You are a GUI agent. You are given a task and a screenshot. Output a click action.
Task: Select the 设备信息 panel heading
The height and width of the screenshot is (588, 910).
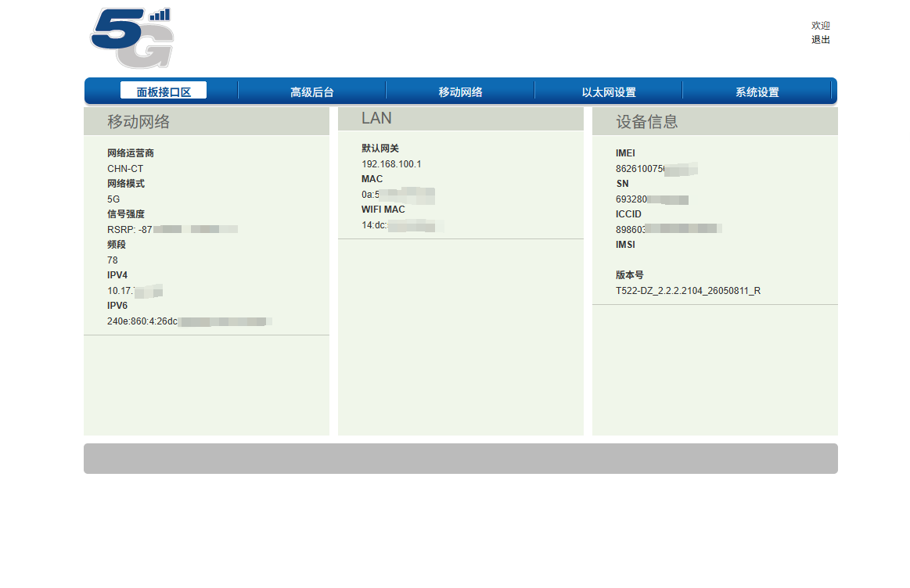point(647,121)
